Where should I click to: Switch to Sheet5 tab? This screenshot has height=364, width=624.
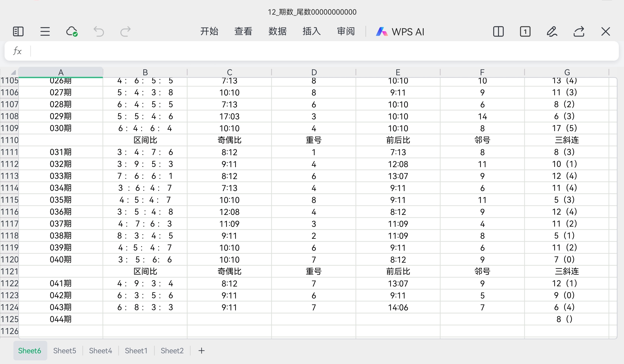(x=65, y=351)
